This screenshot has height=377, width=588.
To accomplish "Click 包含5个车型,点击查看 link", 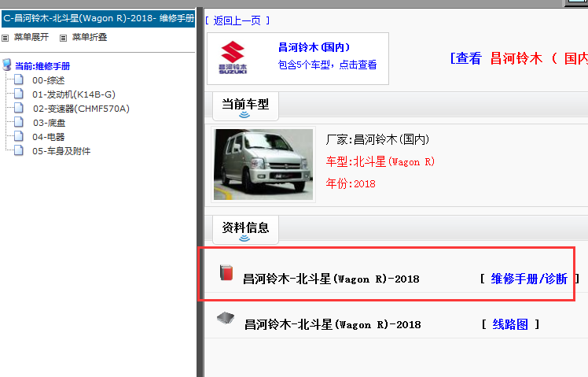I will click(x=327, y=65).
